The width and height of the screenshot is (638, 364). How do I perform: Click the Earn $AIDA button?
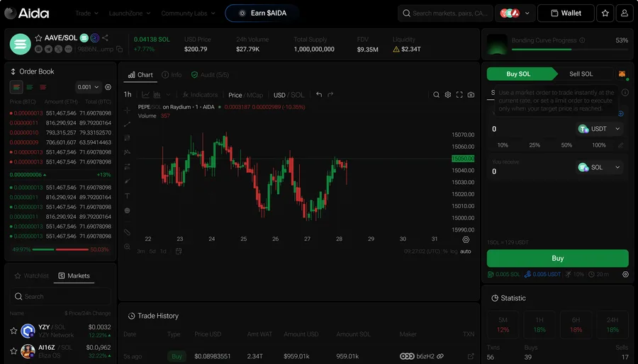coord(262,13)
